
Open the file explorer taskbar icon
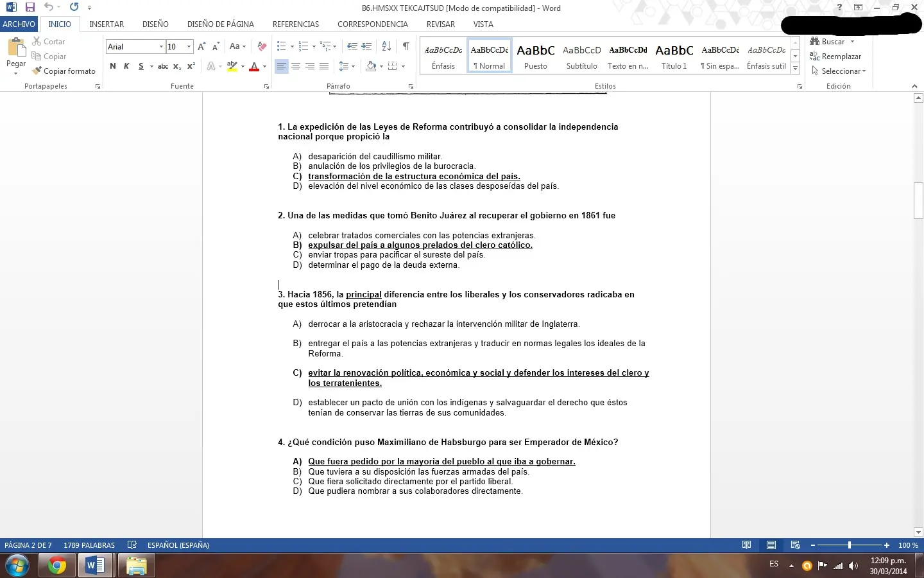tap(135, 566)
